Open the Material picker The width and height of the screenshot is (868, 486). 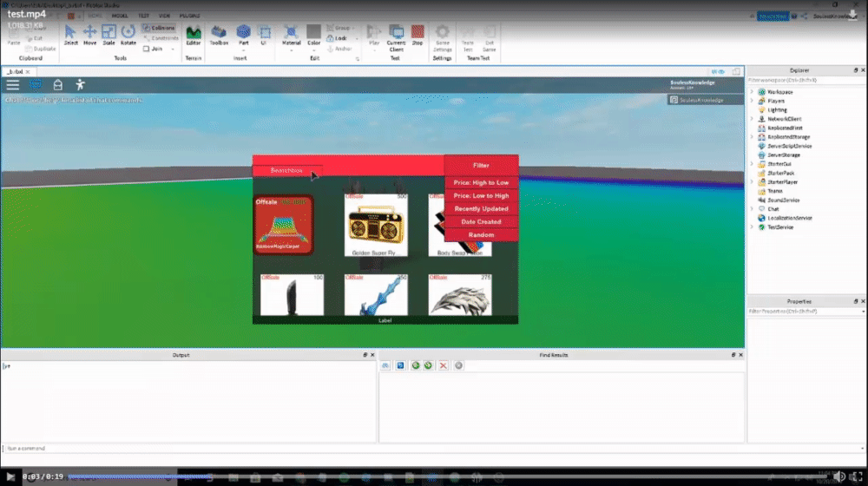[291, 36]
